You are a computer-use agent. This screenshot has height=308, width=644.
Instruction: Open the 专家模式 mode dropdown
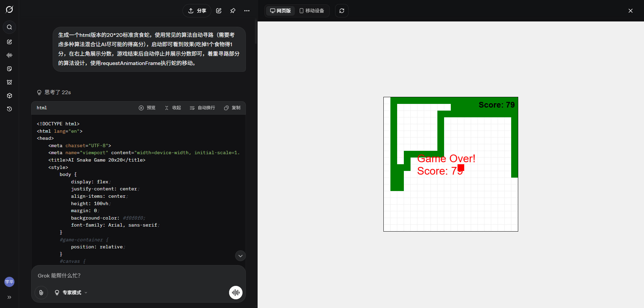(x=71, y=293)
